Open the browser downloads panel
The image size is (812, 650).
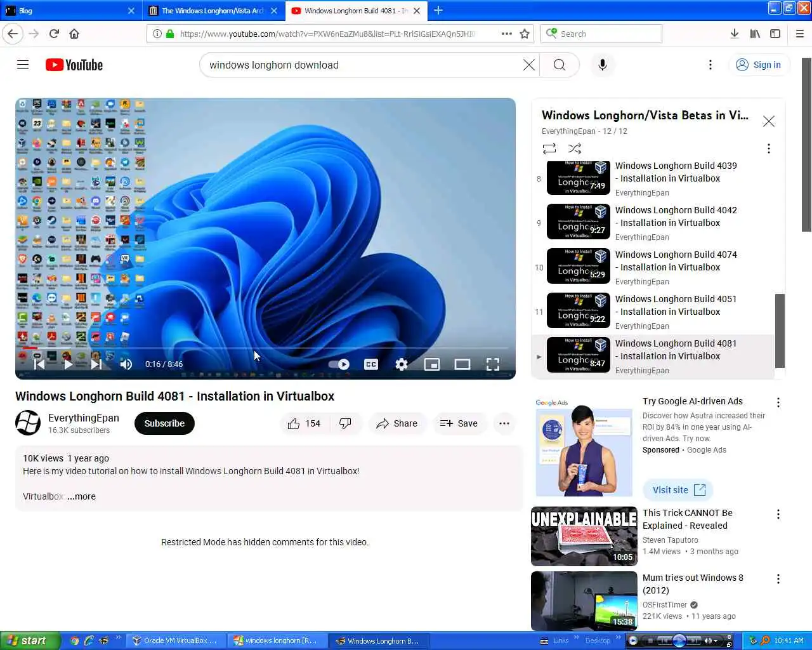pyautogui.click(x=734, y=34)
